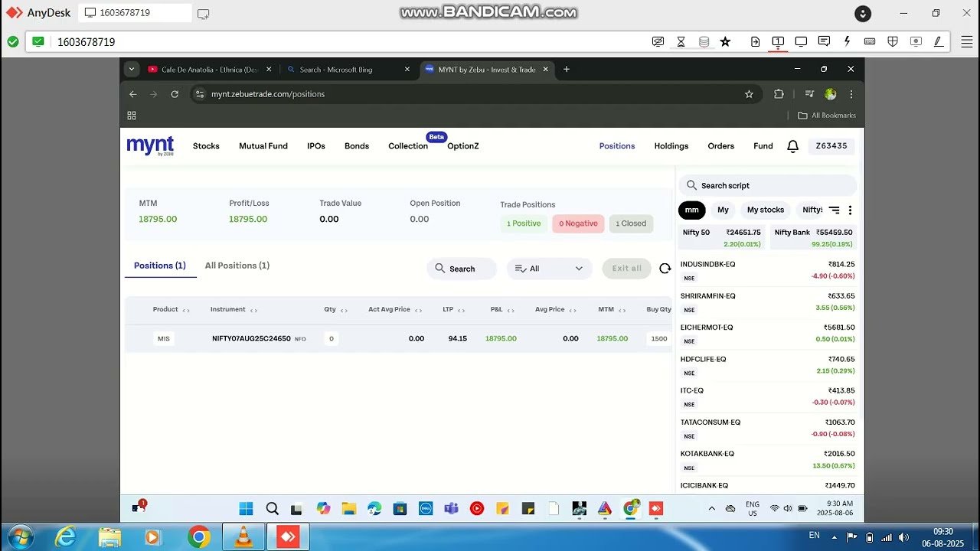The image size is (980, 551).
Task: Go to Orders page
Action: tap(720, 146)
